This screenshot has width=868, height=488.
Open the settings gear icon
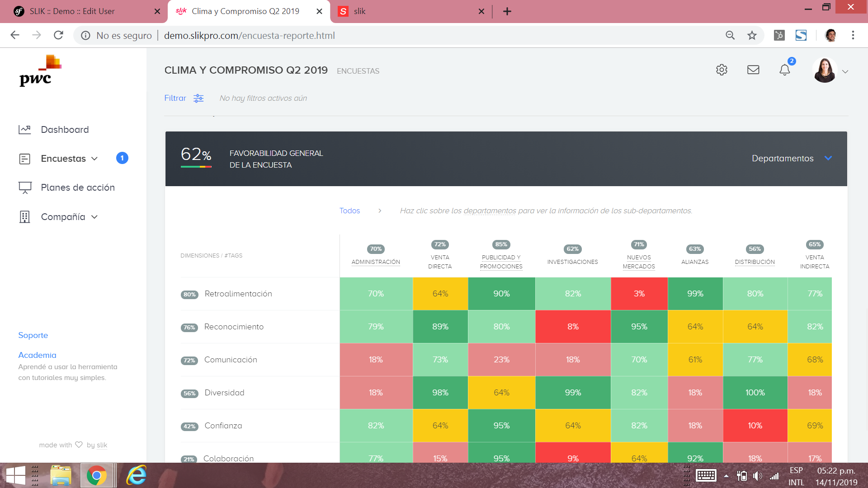pyautogui.click(x=722, y=70)
